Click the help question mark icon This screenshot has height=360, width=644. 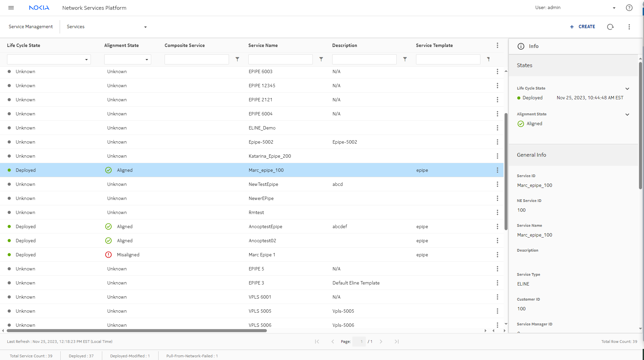(x=629, y=8)
